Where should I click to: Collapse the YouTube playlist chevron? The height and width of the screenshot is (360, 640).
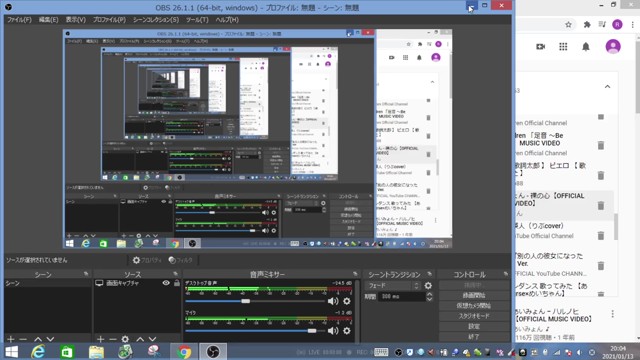(x=607, y=87)
